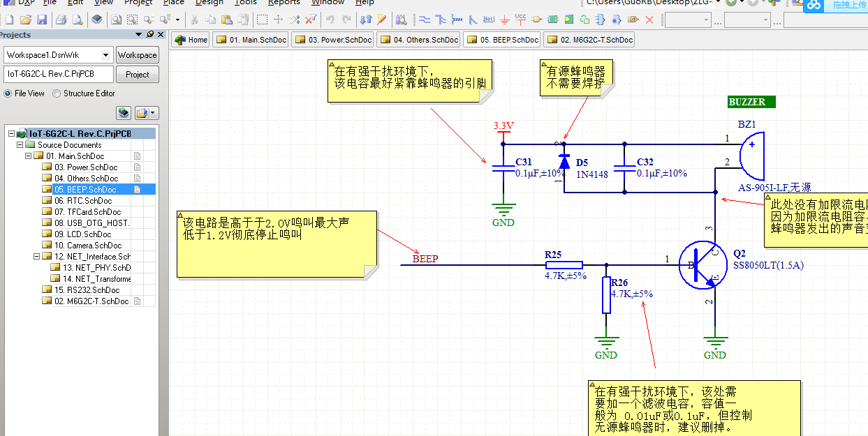The height and width of the screenshot is (436, 868).
Task: Open Print Preview icon
Action: 77,20
